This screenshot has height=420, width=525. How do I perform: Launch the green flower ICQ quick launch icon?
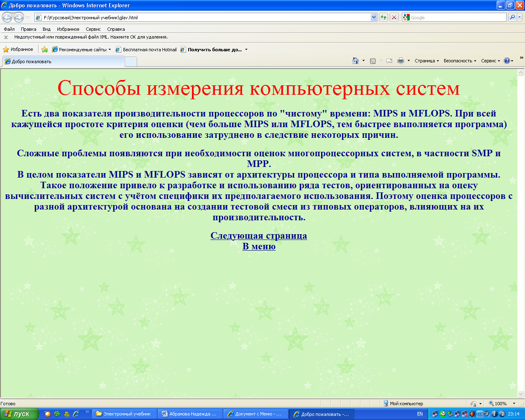(57, 414)
